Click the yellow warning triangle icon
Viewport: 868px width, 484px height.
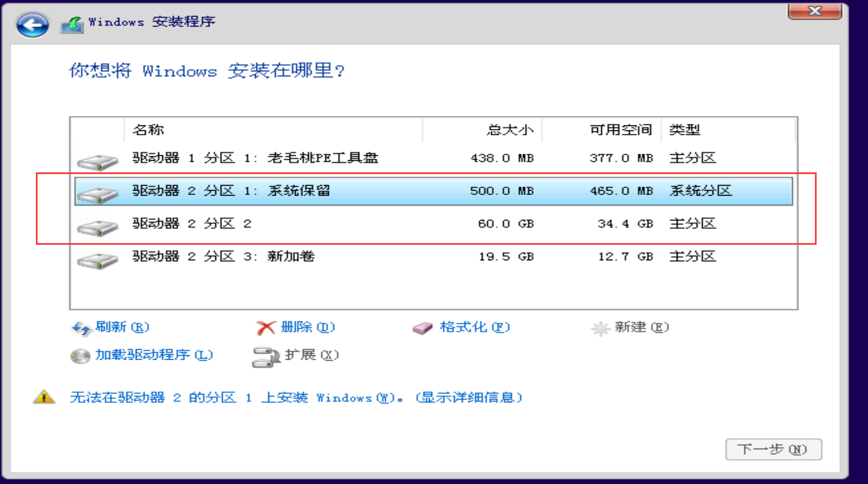(44, 397)
